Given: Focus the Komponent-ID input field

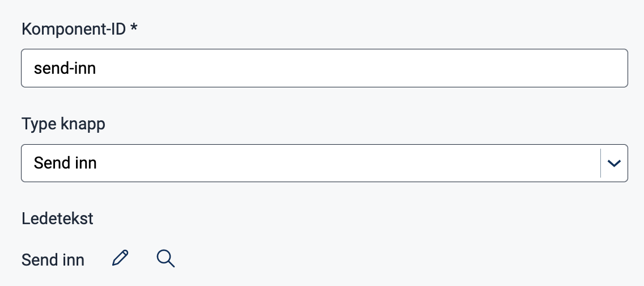Looking at the screenshot, I should click(x=324, y=68).
